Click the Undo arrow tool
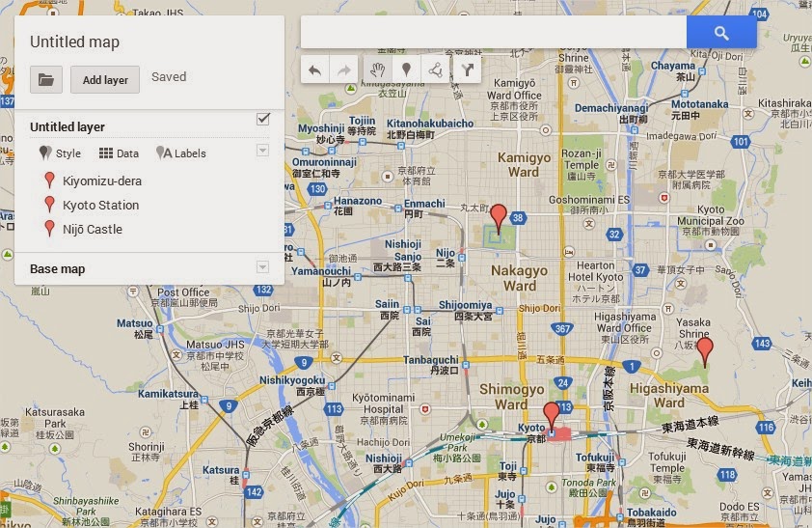 pos(314,69)
